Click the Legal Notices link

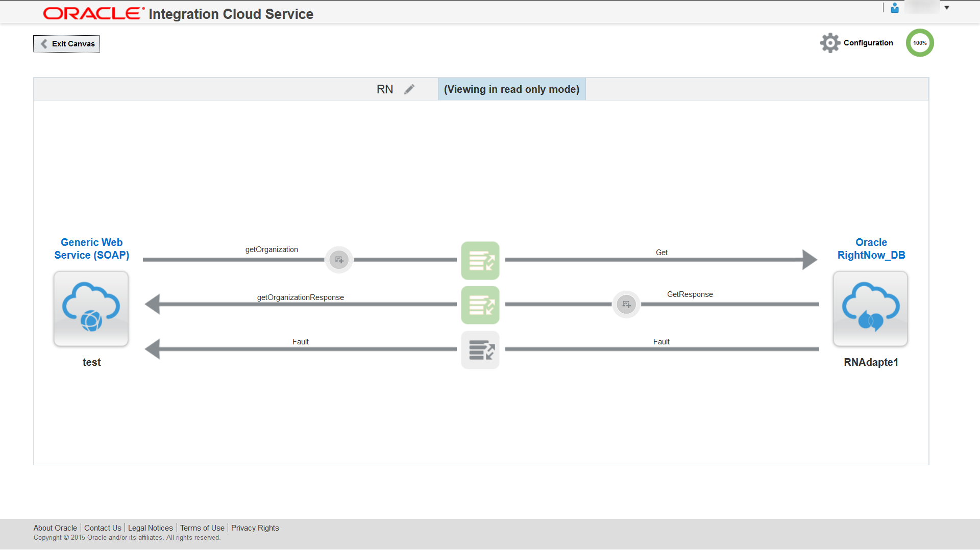(x=150, y=528)
